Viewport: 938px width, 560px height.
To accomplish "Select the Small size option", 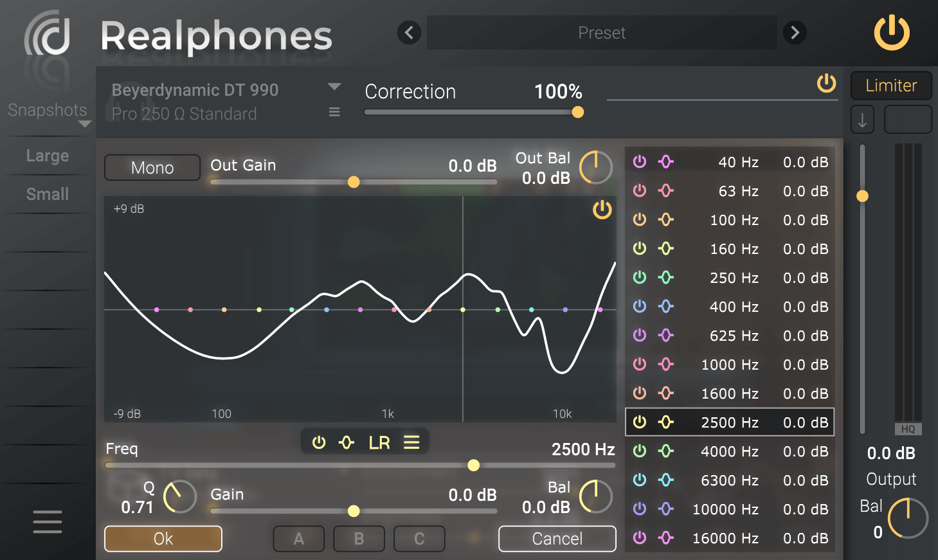I will click(48, 194).
